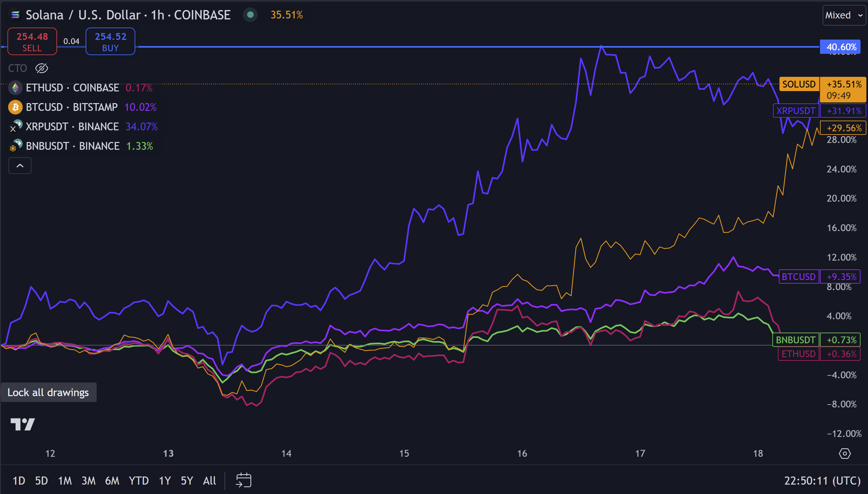This screenshot has width=868, height=494.
Task: Select the 1Y time range
Action: tap(165, 481)
